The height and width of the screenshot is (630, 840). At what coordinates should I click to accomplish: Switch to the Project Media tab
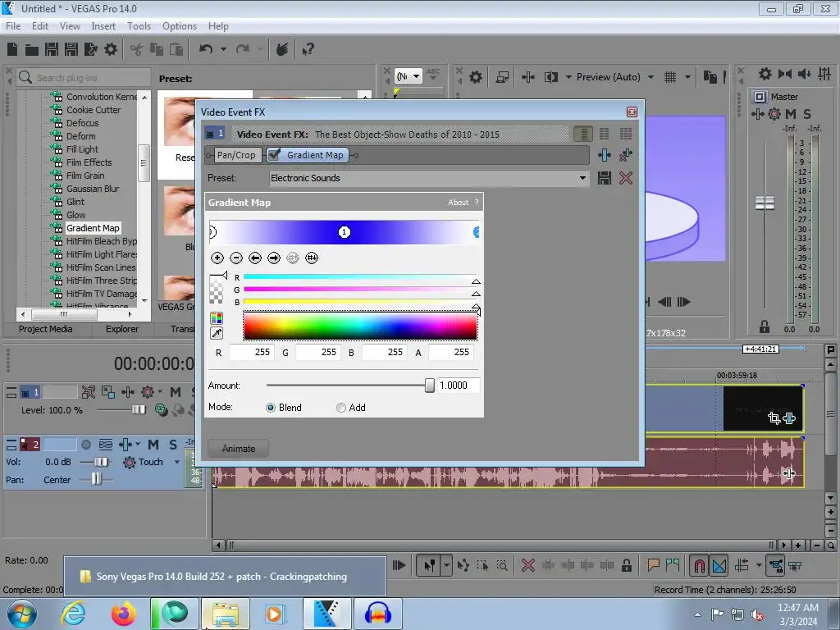click(46, 329)
